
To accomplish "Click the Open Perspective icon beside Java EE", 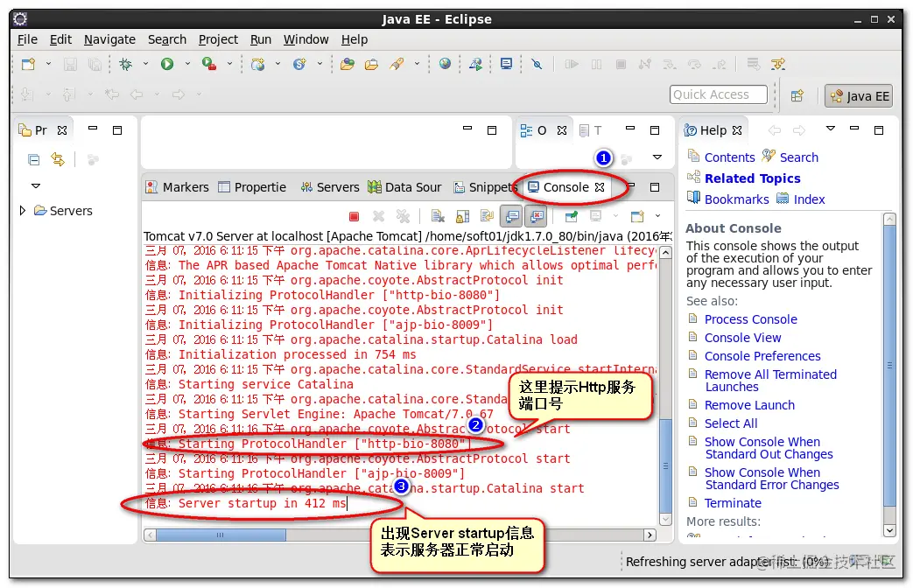I will [797, 95].
